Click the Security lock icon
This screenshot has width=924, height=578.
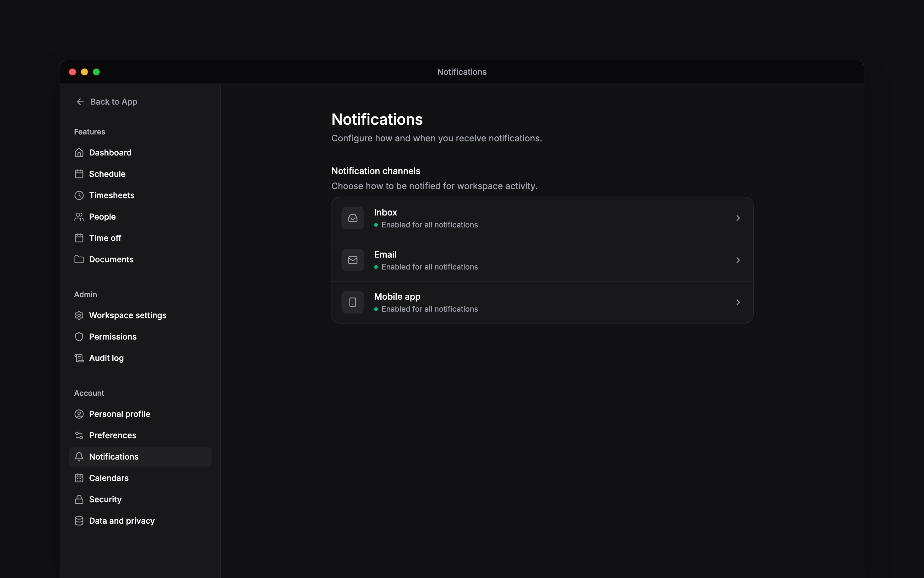[x=79, y=500]
